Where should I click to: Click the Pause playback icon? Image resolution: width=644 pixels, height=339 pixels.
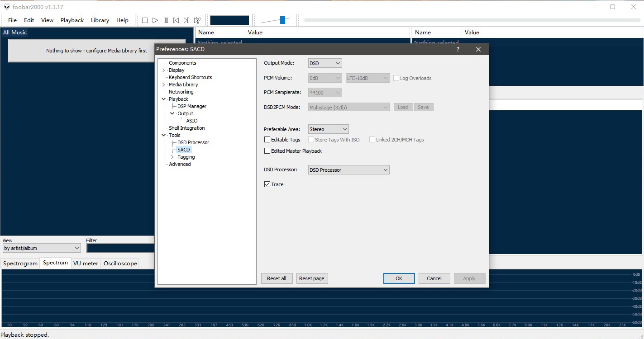click(166, 20)
